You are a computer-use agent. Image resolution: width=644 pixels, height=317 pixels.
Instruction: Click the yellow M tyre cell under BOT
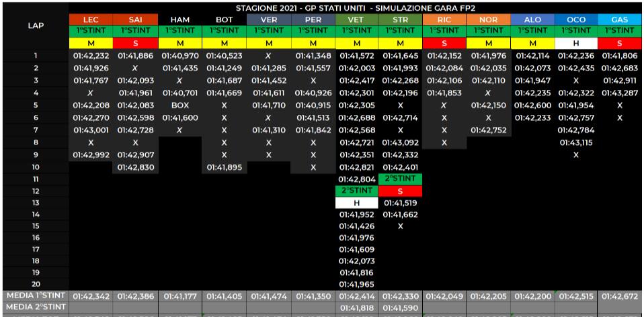(224, 43)
